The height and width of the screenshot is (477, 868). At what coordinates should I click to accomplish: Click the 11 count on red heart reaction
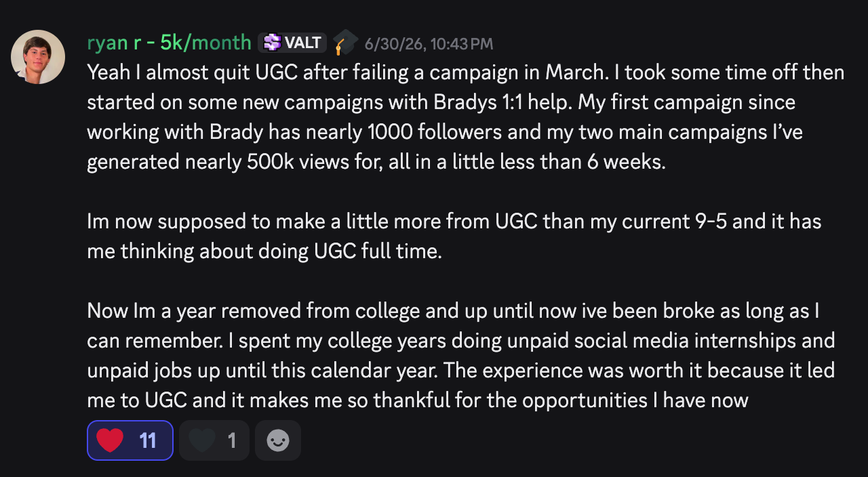pos(148,440)
